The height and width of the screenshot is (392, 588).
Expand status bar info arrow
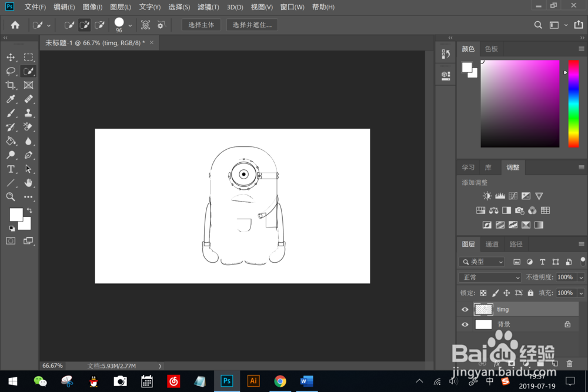tap(160, 366)
